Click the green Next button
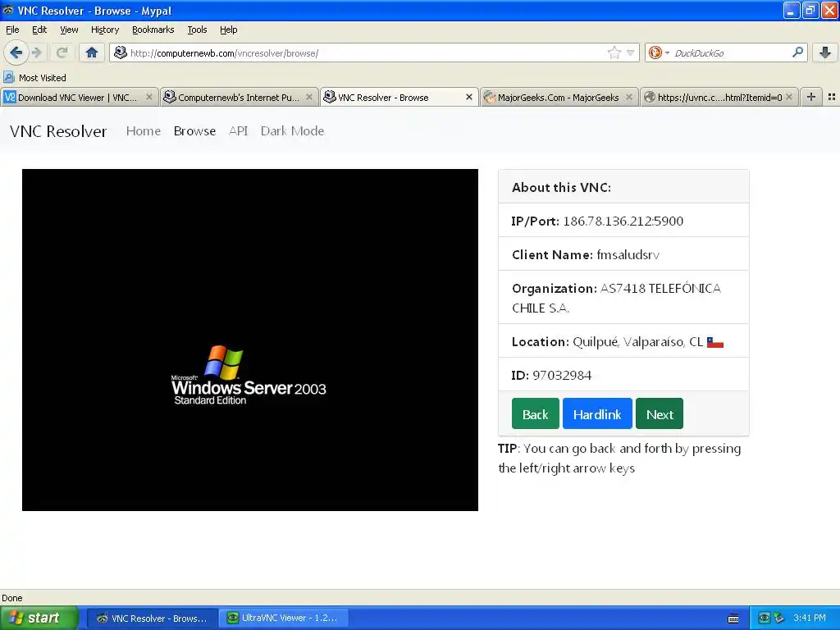 [x=659, y=413]
